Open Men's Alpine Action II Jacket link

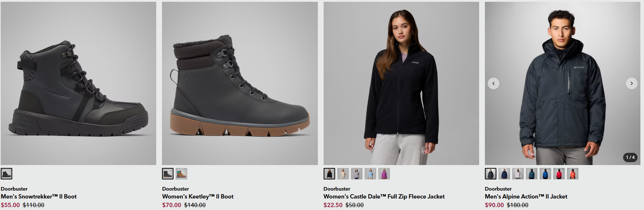coord(526,196)
